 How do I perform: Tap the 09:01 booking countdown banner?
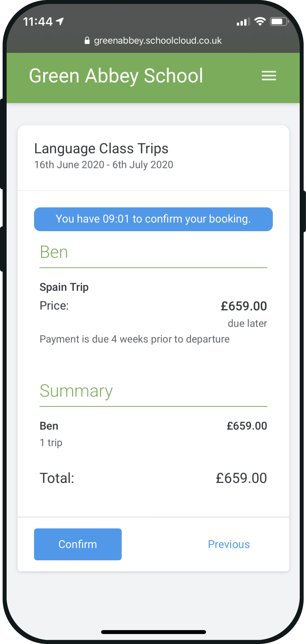click(x=153, y=219)
